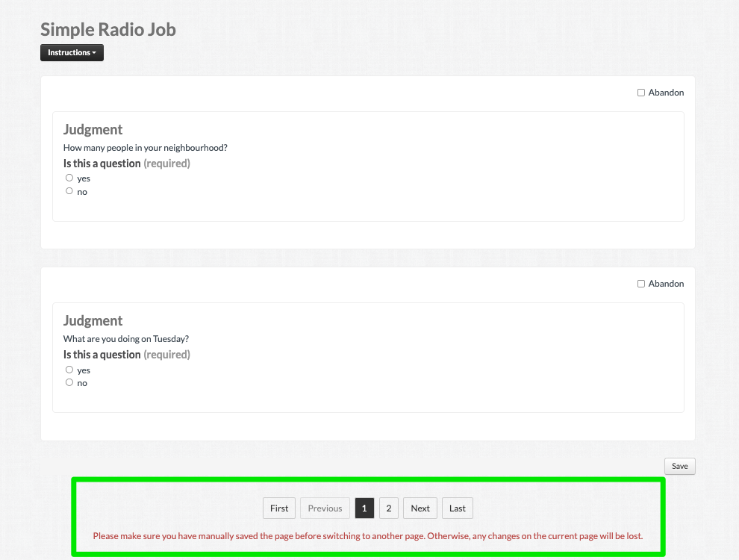Select page 1 in pagination

364,508
